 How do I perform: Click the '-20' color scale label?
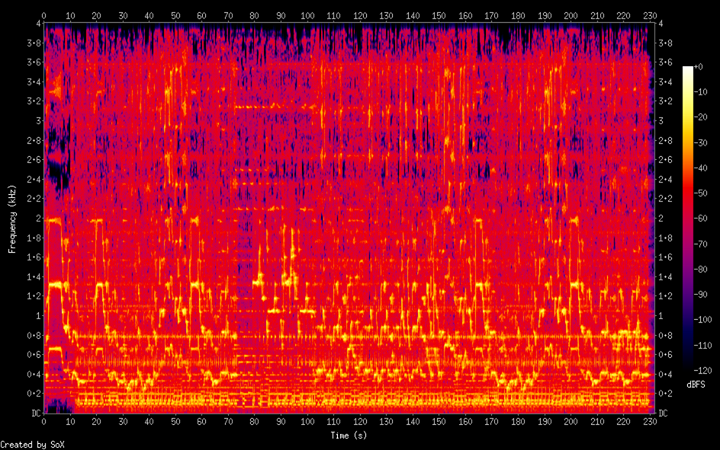coord(700,118)
